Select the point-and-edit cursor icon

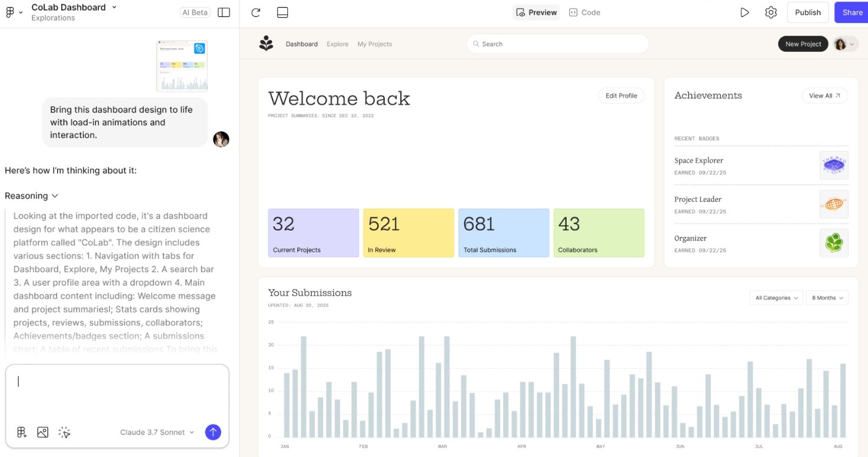click(x=64, y=432)
